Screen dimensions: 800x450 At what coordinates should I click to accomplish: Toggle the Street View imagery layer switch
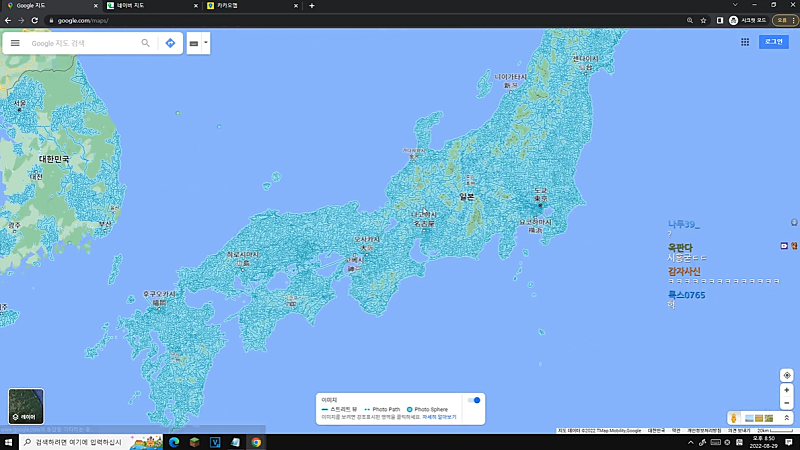click(x=474, y=400)
